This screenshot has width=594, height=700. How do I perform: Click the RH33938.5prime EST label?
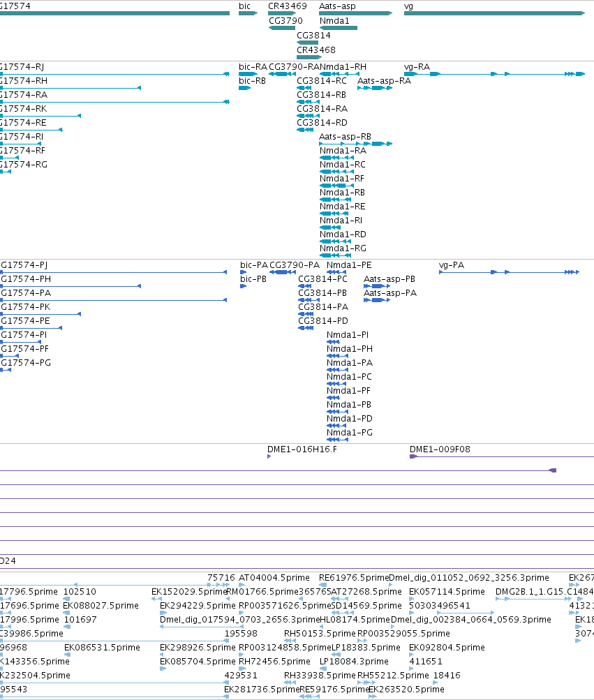pyautogui.click(x=320, y=676)
